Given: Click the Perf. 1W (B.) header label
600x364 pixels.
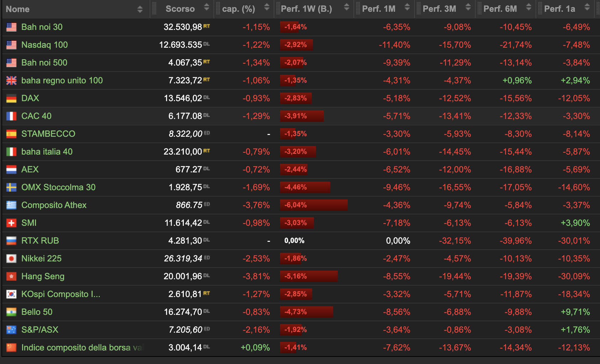Looking at the screenshot, I should click(x=306, y=9).
